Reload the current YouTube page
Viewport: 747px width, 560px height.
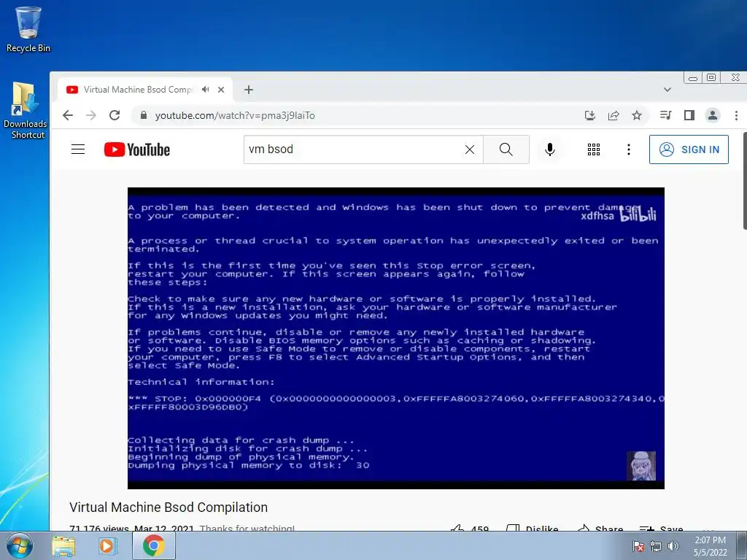(115, 115)
